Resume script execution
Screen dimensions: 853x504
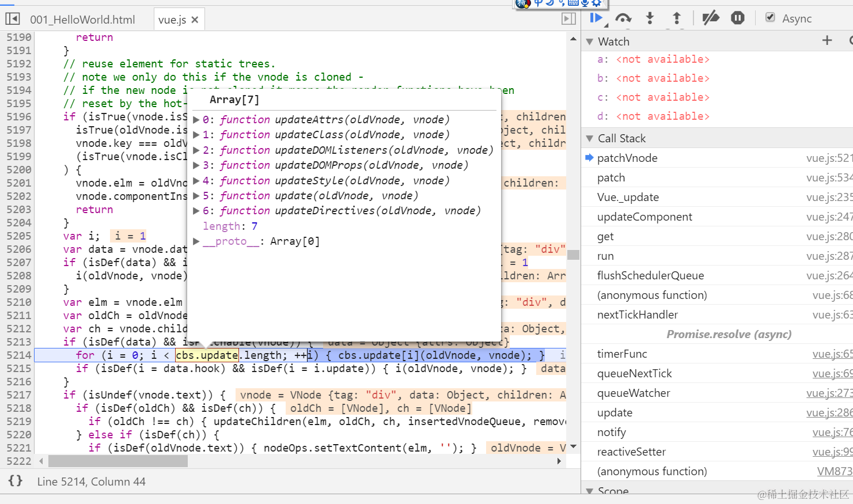[597, 18]
